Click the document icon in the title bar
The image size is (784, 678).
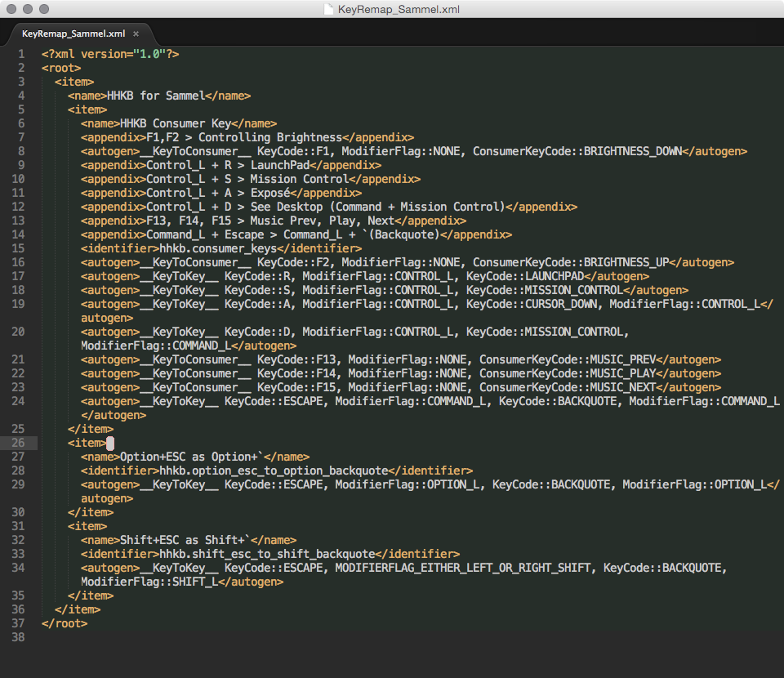pyautogui.click(x=328, y=9)
